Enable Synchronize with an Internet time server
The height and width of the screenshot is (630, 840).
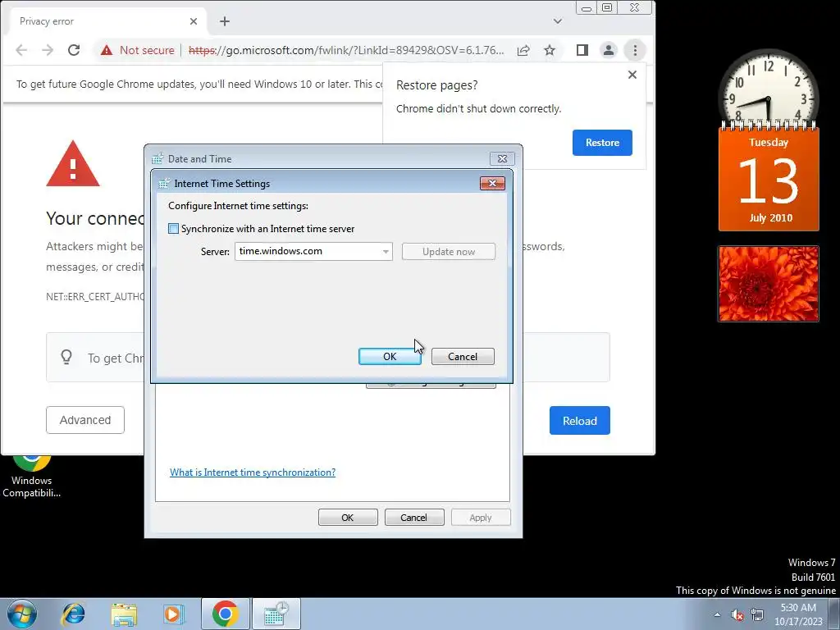174,229
